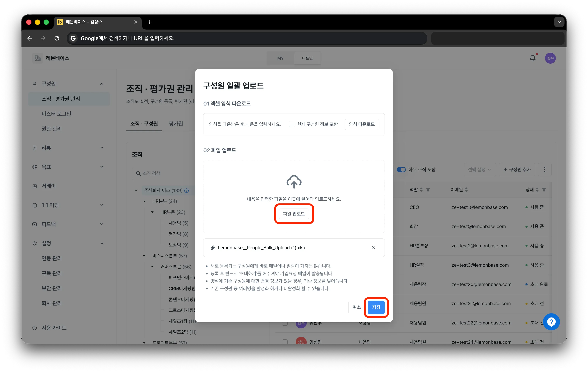588x372 pixels.
Task: Collapse the 커머스부문 tree node
Action: (x=152, y=266)
